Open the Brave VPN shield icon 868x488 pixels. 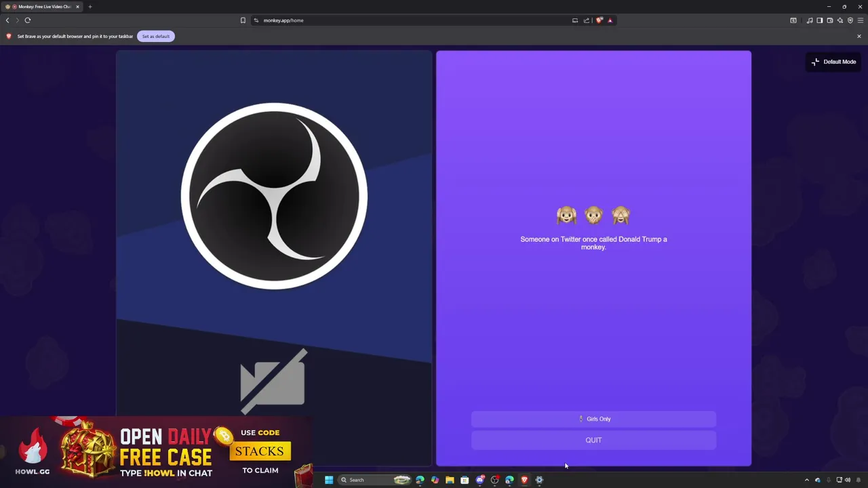tap(850, 20)
